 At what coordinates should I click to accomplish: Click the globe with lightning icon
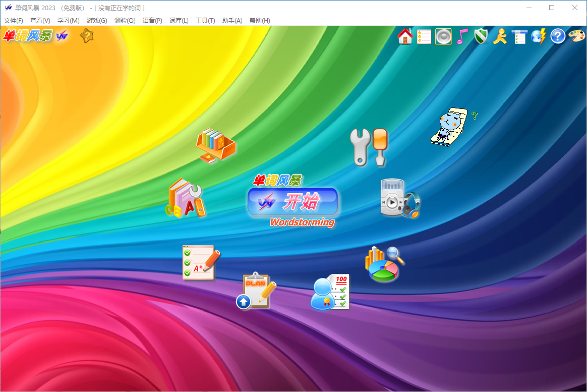(x=538, y=37)
